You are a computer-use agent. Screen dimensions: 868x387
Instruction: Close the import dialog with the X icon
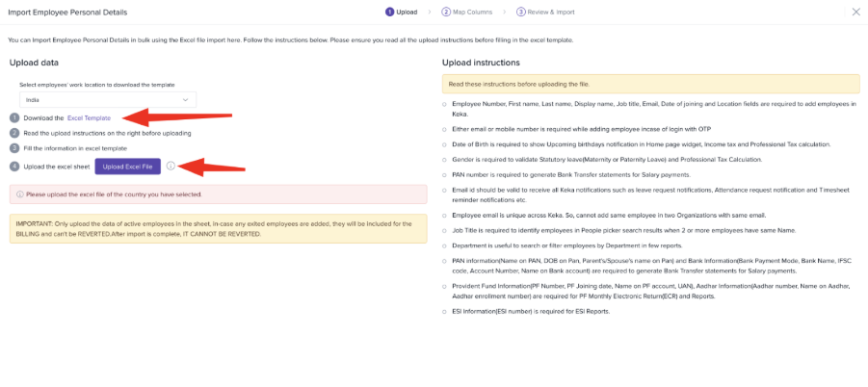click(x=855, y=13)
